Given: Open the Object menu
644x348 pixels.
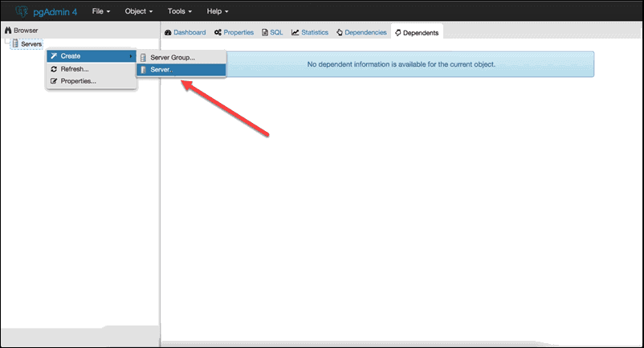Looking at the screenshot, I should click(139, 11).
